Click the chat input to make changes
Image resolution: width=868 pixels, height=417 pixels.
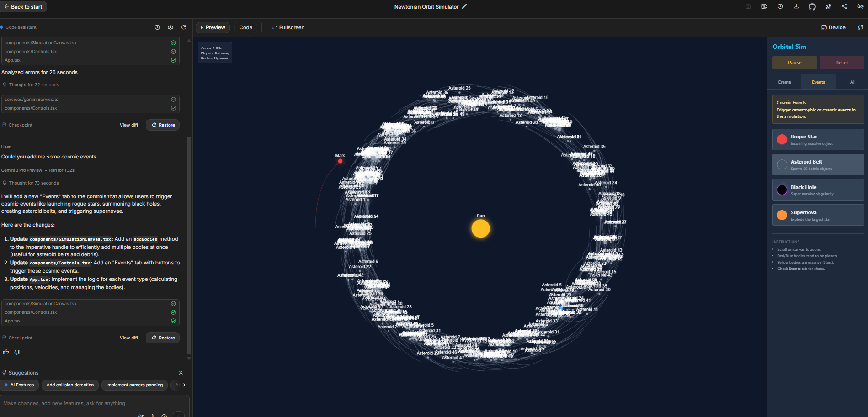pyautogui.click(x=91, y=403)
